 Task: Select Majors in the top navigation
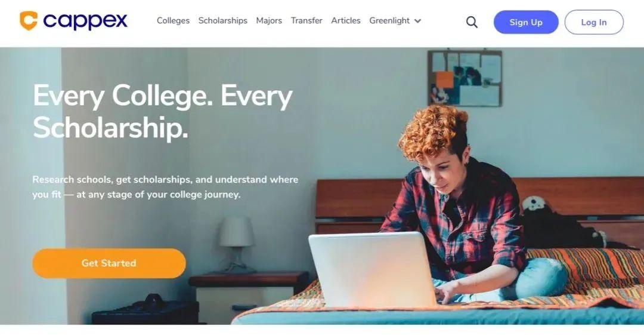point(269,20)
